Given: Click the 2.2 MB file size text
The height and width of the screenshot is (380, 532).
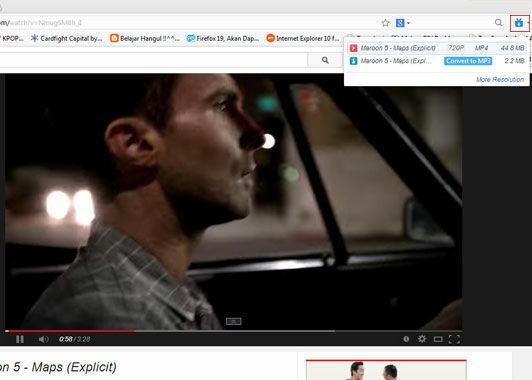Looking at the screenshot, I should click(x=515, y=61).
